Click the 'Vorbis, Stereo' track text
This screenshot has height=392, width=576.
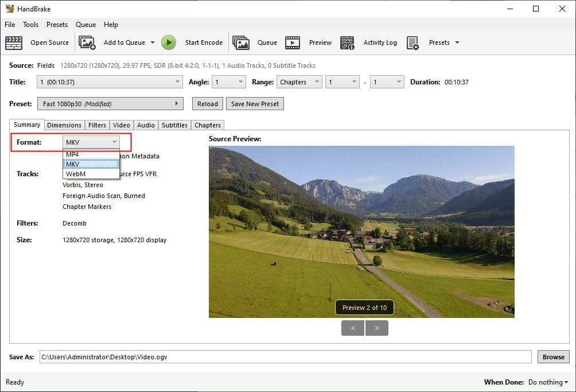coord(83,185)
